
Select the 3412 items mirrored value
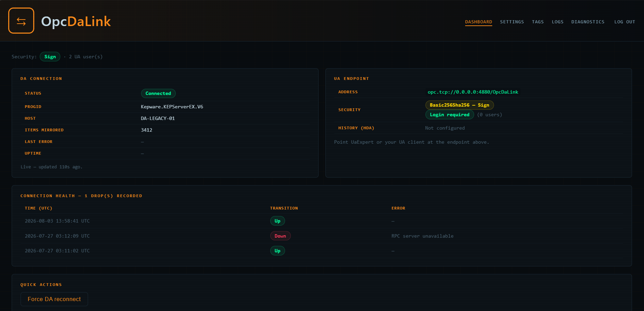[147, 130]
